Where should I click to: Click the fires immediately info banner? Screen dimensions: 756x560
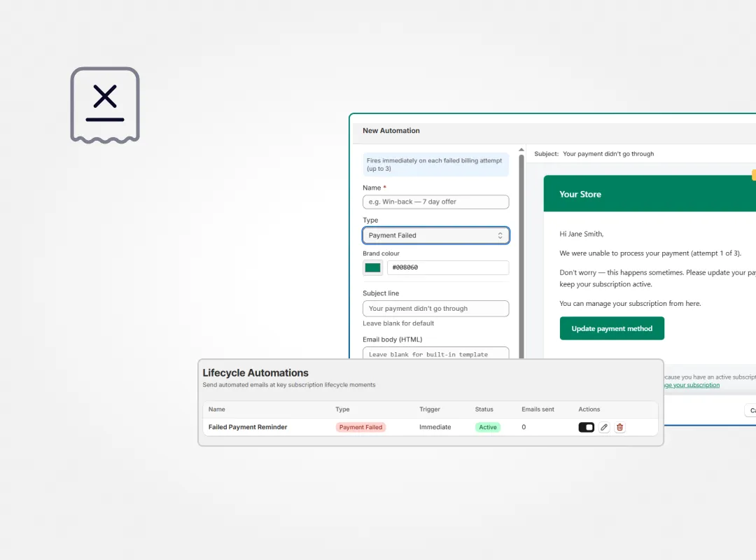(x=436, y=164)
